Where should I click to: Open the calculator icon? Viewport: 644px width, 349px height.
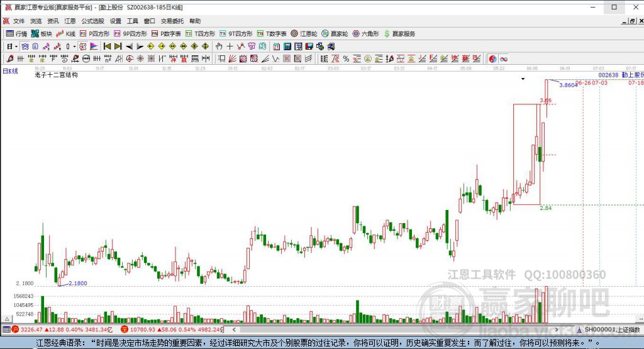click(x=287, y=47)
